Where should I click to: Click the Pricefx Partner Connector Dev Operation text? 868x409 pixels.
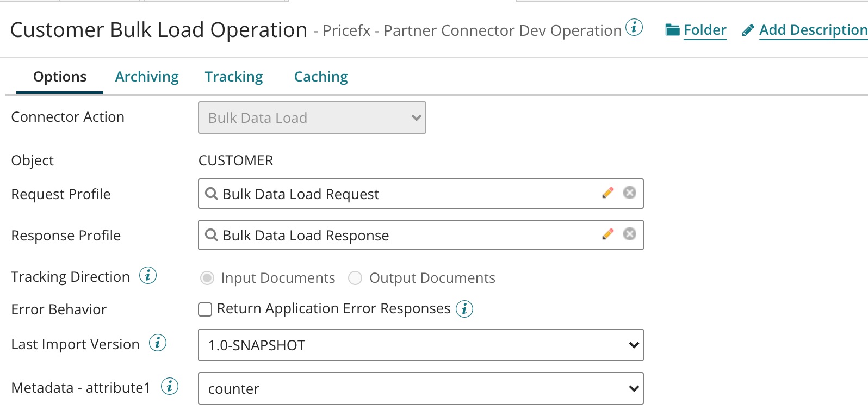(x=472, y=30)
